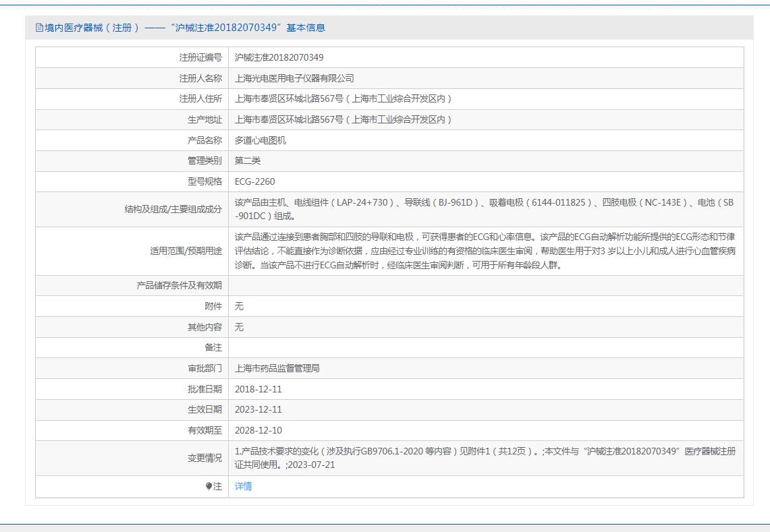770x532 pixels.
Task: Select effective date 2023-12-11
Action: (x=258, y=409)
